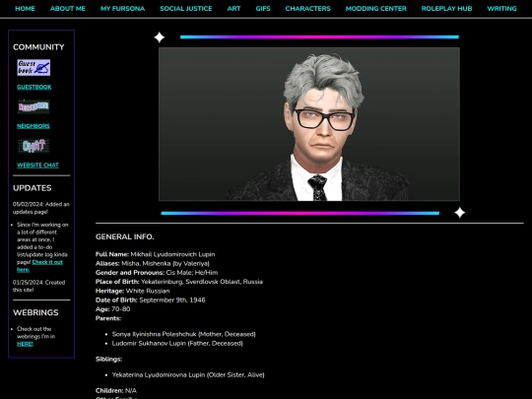Viewport: 532px width, 399px height.
Task: Click the GENERAL INFO. heading
Action: [x=124, y=236]
